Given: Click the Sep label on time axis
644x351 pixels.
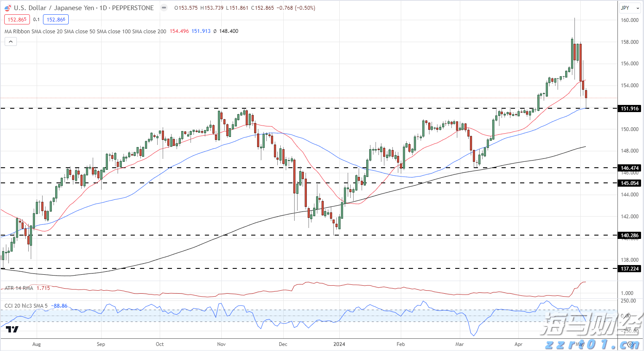Looking at the screenshot, I should coord(101,344).
